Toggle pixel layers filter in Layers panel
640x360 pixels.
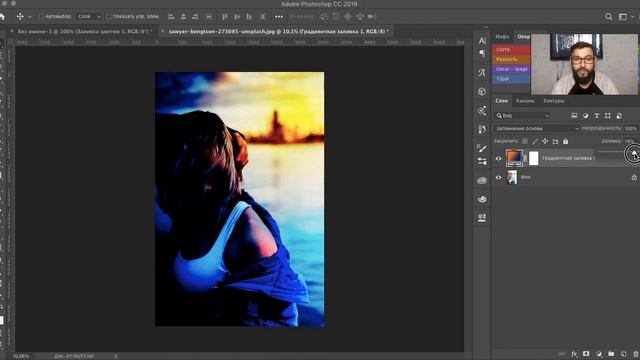click(574, 116)
